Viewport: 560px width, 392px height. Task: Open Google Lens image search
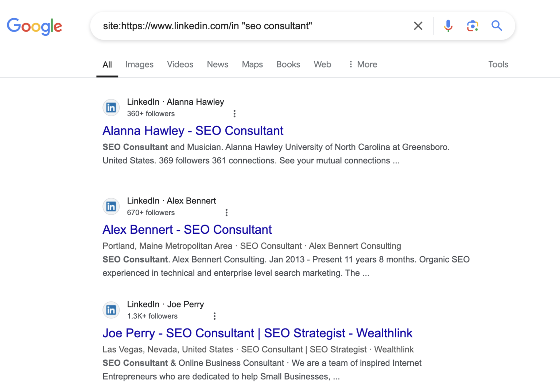click(472, 26)
